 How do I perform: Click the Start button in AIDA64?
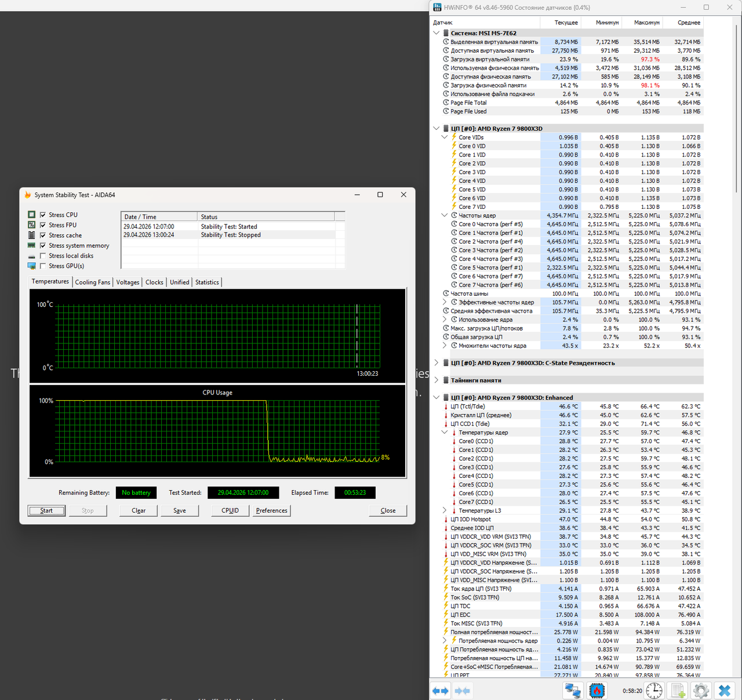click(46, 510)
